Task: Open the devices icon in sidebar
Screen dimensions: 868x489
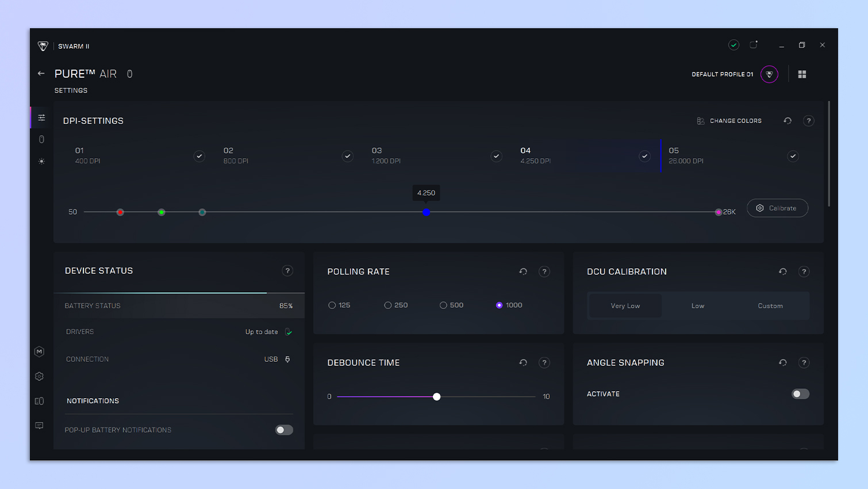Action: coord(39,401)
